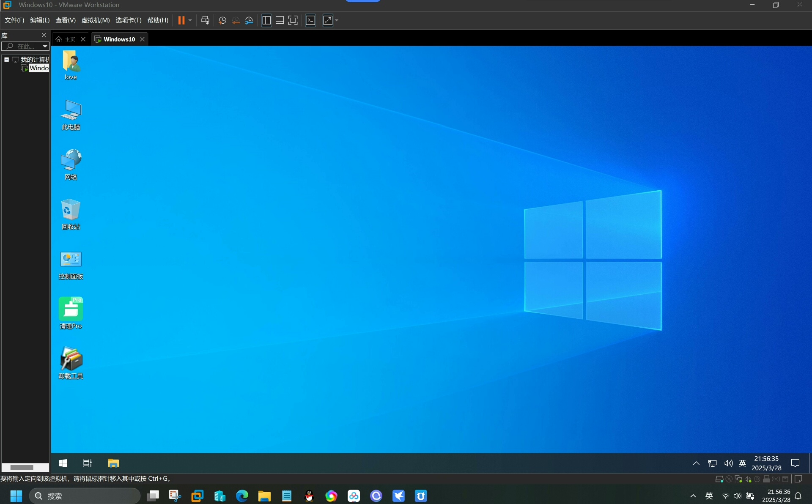Open File Explorer in guest taskbar
812x504 pixels.
coord(113,463)
